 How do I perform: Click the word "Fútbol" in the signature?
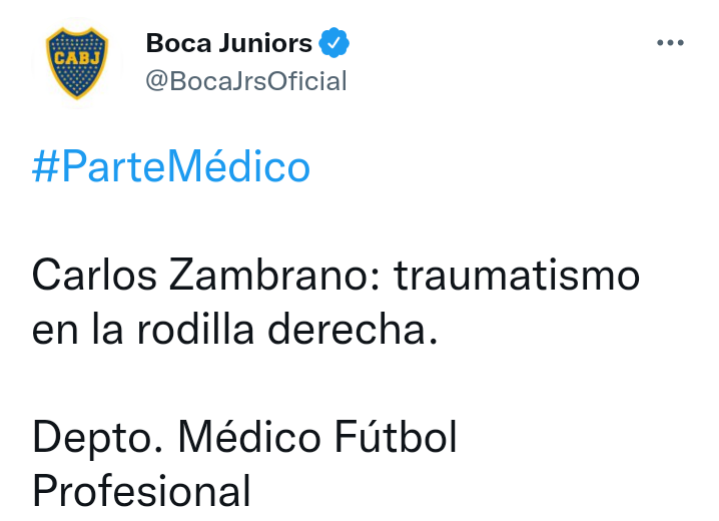(x=396, y=435)
